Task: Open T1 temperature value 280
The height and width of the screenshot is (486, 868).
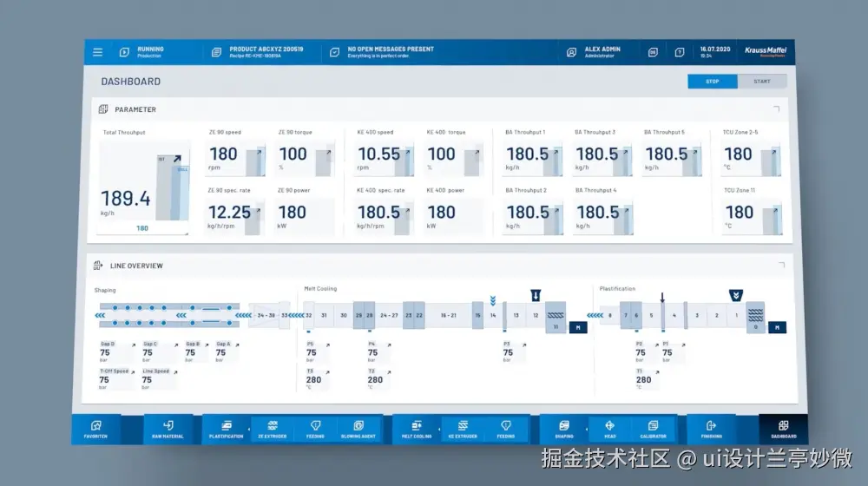Action: tap(643, 380)
